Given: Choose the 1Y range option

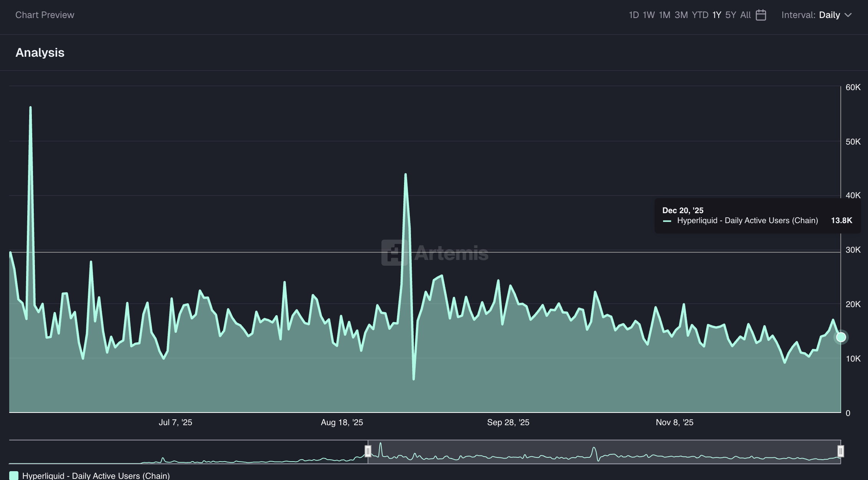Looking at the screenshot, I should coord(717,15).
